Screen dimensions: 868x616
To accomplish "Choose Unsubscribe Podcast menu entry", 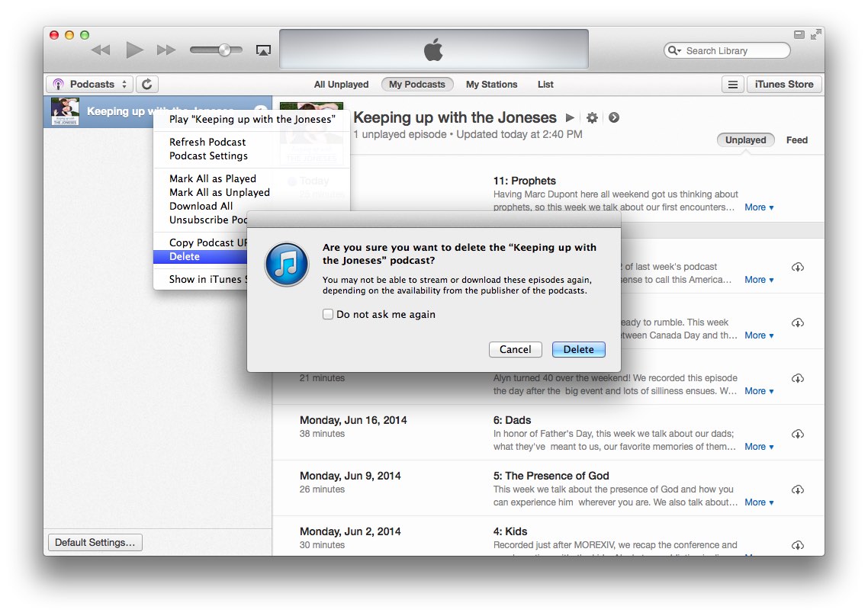I will (x=201, y=220).
